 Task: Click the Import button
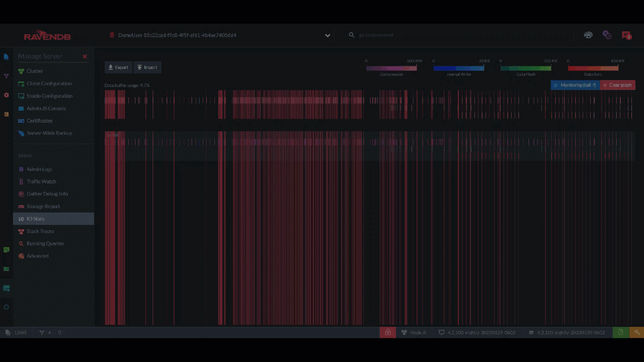coord(147,67)
